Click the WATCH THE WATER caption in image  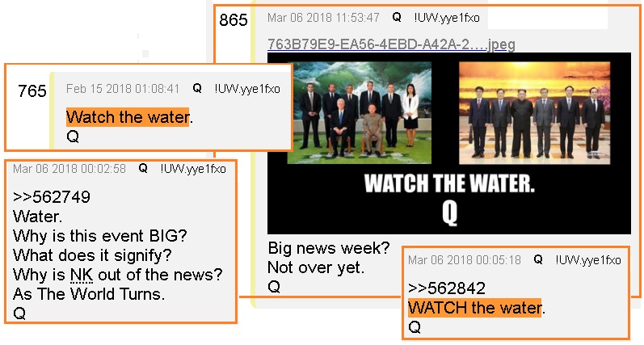coord(449,183)
